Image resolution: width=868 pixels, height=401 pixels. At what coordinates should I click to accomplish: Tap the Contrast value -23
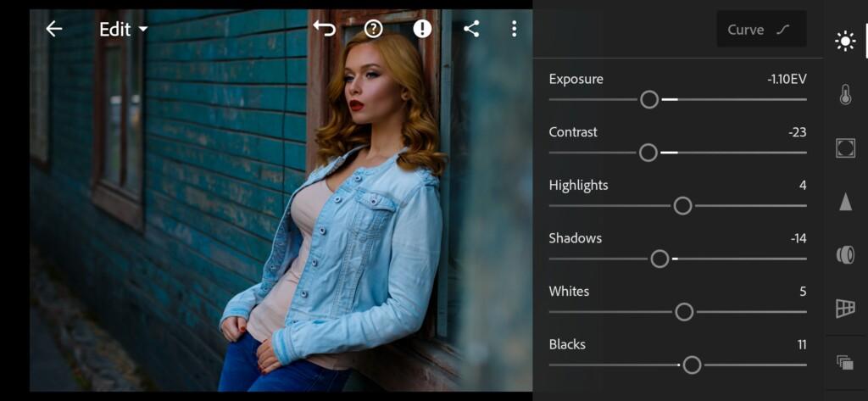click(x=797, y=132)
